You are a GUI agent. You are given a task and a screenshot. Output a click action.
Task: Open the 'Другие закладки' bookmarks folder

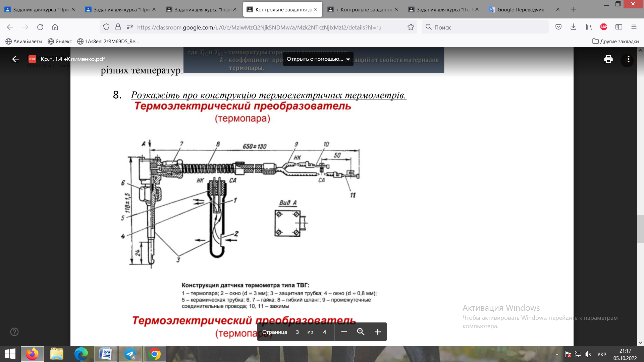pos(615,42)
